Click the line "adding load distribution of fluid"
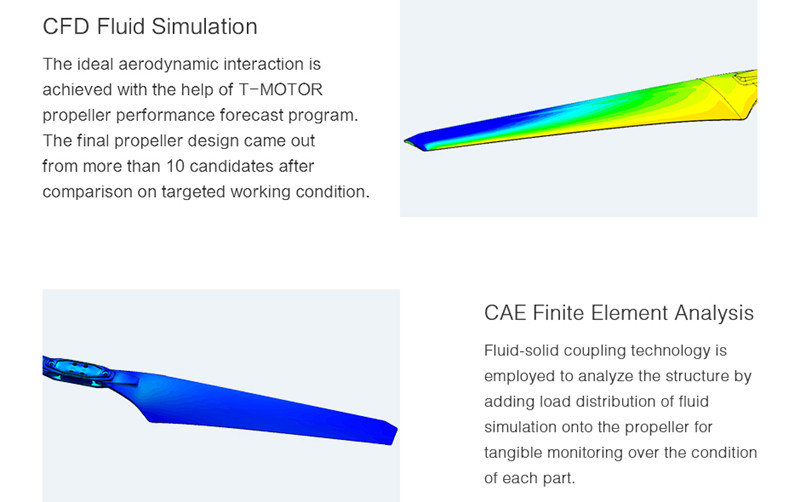 597,402
